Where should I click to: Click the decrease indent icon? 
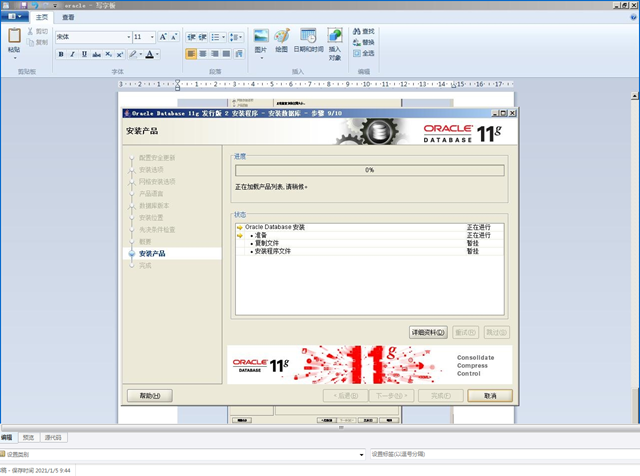pyautogui.click(x=191, y=37)
